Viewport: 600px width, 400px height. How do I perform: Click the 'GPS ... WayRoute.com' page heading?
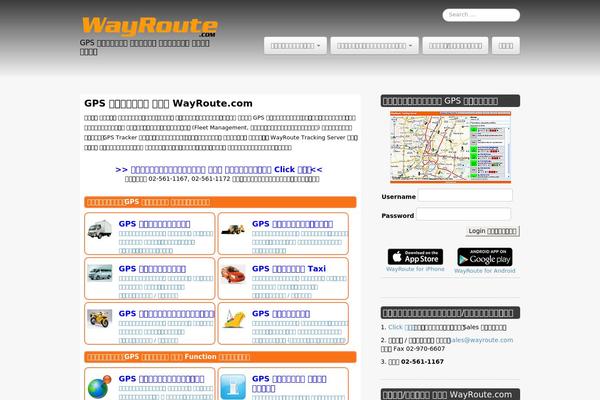point(168,103)
